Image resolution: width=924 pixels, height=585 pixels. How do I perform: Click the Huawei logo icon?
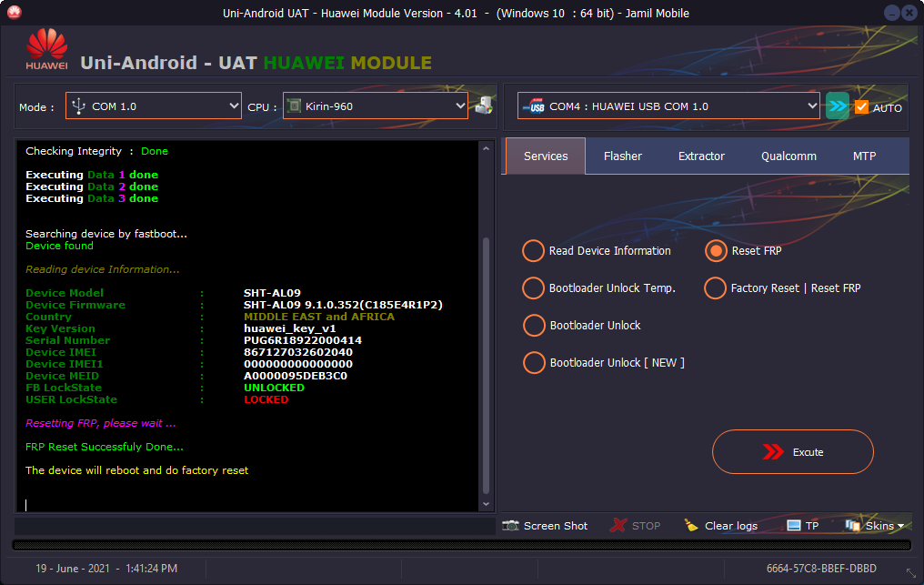click(46, 49)
